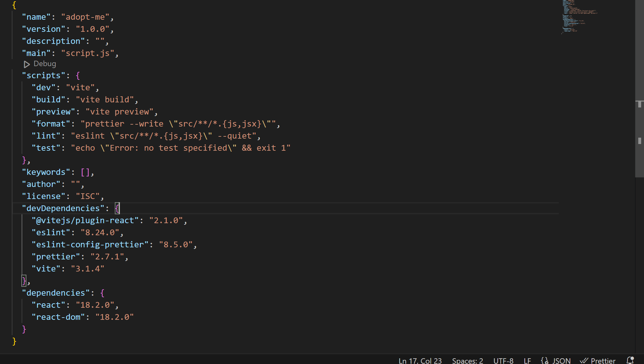Select JSON language mode label
Screen dimensions: 644x364
561,361
